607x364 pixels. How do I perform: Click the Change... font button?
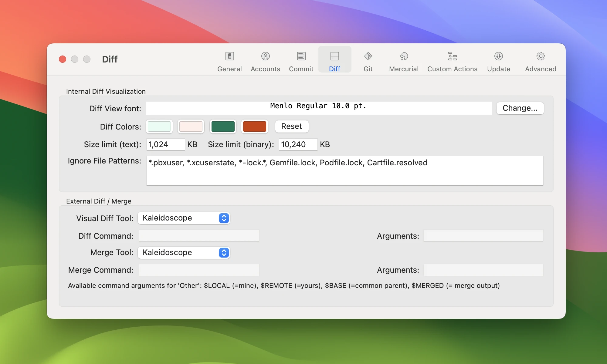point(520,108)
